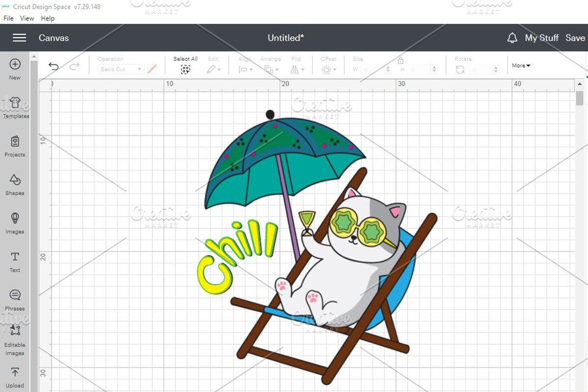This screenshot has height=392, width=588.
Task: Click the Rotate stepper arrows
Action: click(x=496, y=70)
